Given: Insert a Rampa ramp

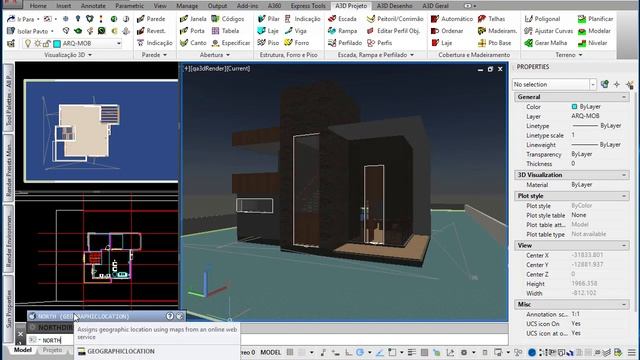Looking at the screenshot, I should [x=343, y=31].
